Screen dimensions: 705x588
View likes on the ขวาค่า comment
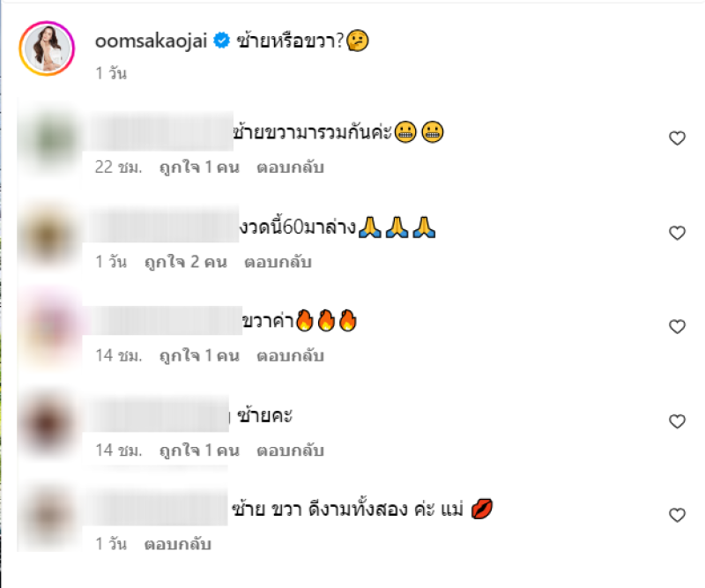click(x=200, y=356)
